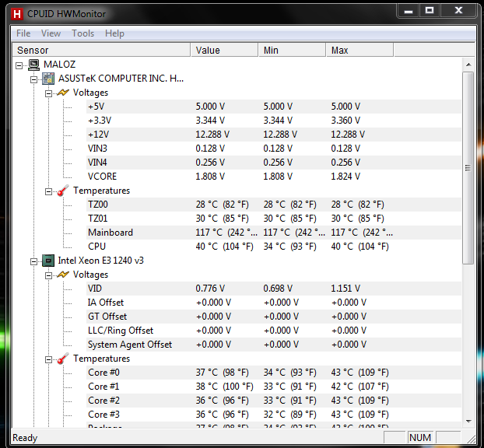Image resolution: width=484 pixels, height=448 pixels.
Task: Click the 0.698 V min of VID
Action: pos(278,289)
